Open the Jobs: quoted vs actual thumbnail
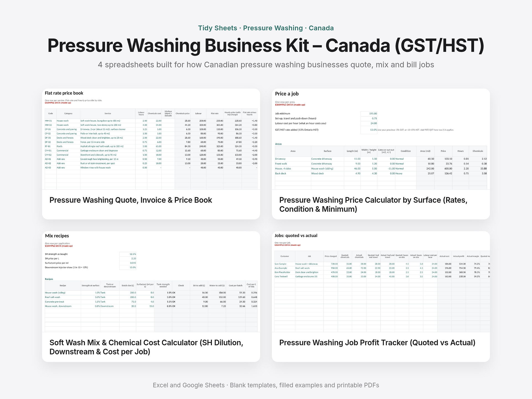Viewport: 532px width, 399px height. [x=381, y=282]
